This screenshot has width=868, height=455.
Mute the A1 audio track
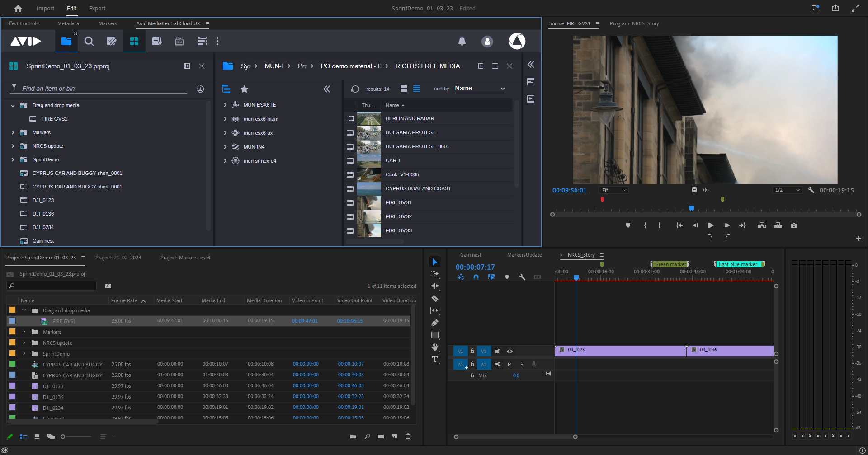tap(509, 364)
